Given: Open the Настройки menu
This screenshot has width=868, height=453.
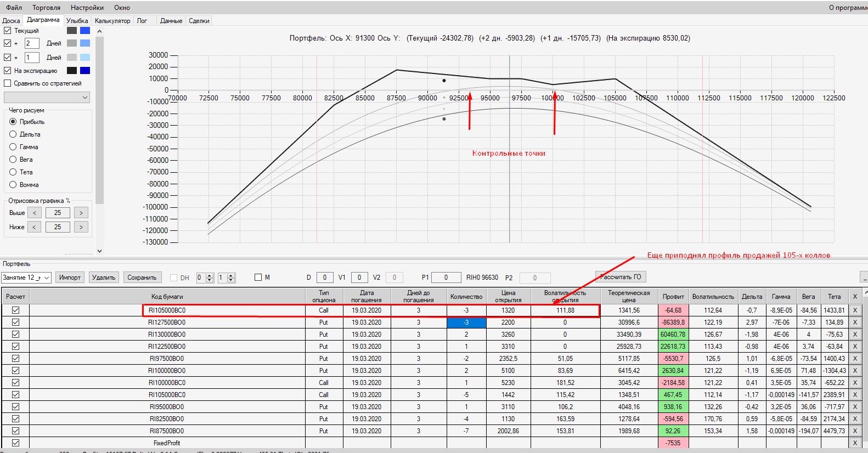Looking at the screenshot, I should click(87, 8).
